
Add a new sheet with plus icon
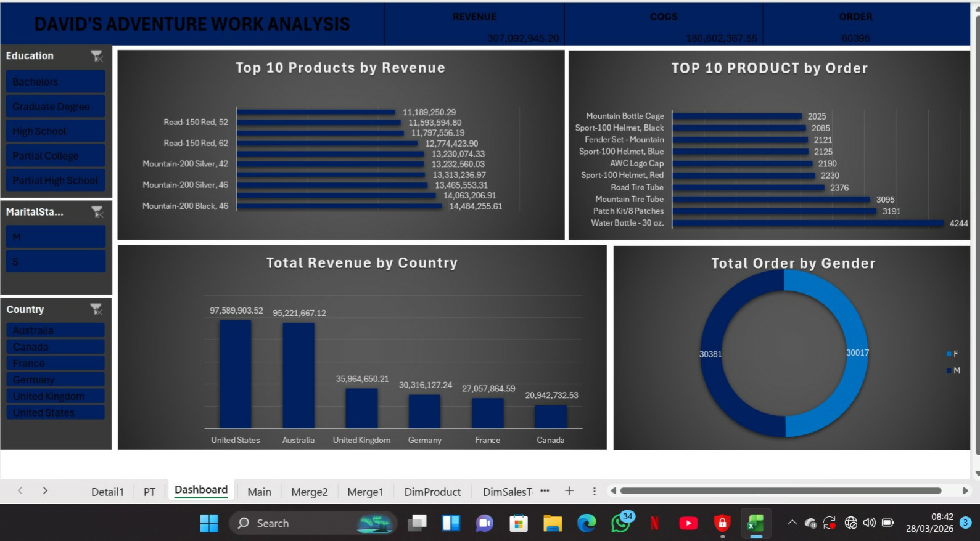(569, 490)
